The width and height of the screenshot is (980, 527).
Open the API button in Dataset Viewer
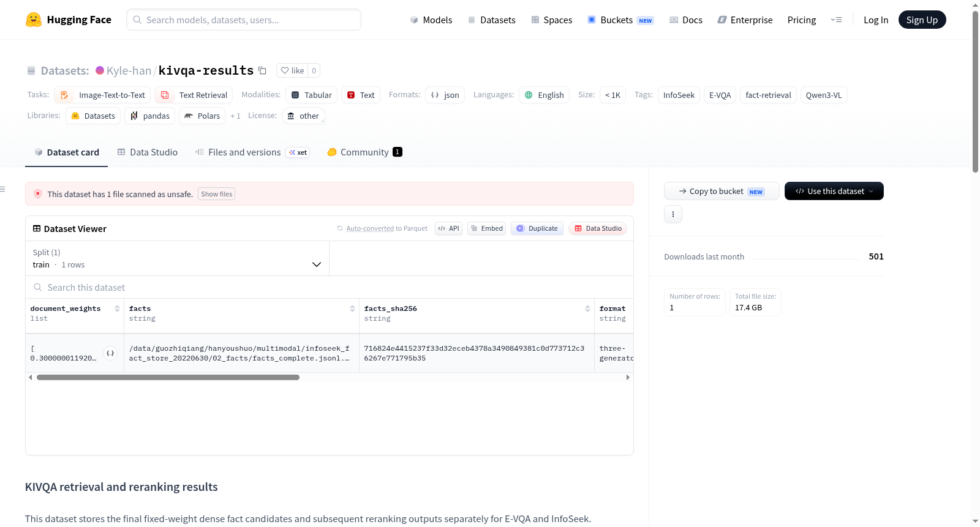point(448,228)
